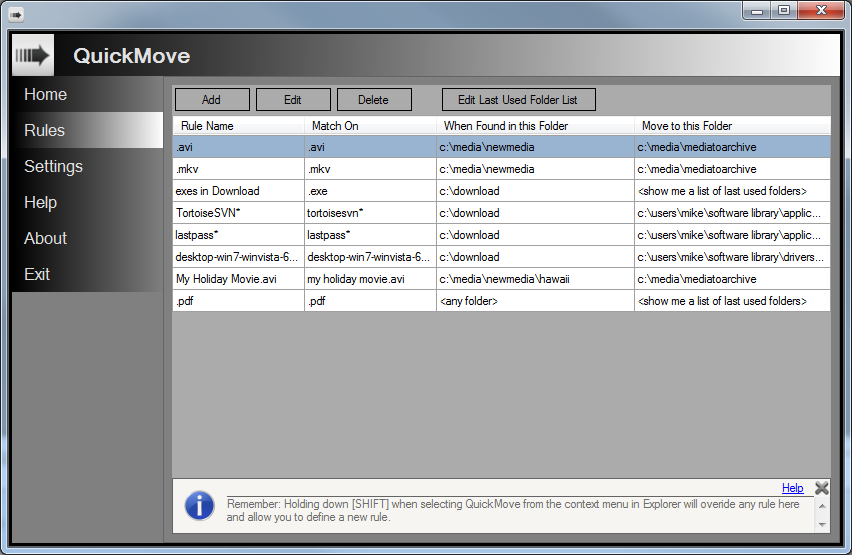Open Edit Last Used Folder List
Screen dimensions: 852x555
coord(518,100)
